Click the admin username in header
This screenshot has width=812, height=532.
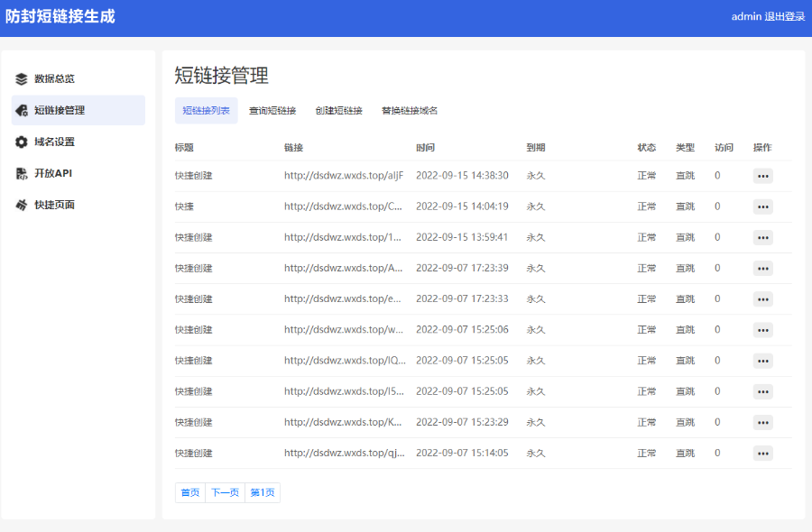[x=746, y=16]
